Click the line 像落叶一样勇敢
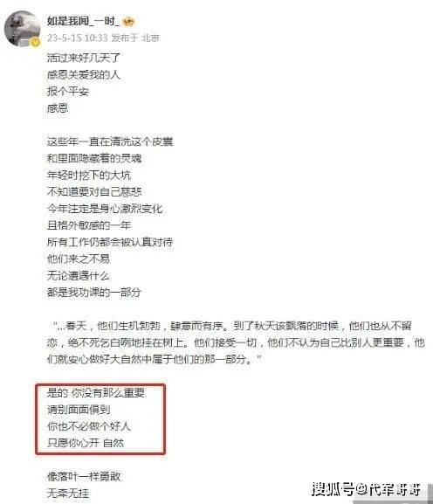This screenshot has height=504, width=433. (x=84, y=476)
